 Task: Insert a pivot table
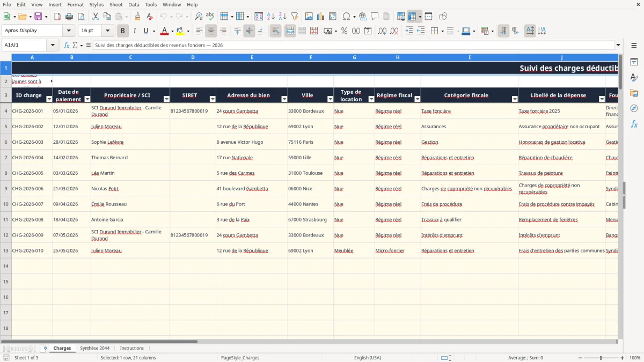pos(333,17)
